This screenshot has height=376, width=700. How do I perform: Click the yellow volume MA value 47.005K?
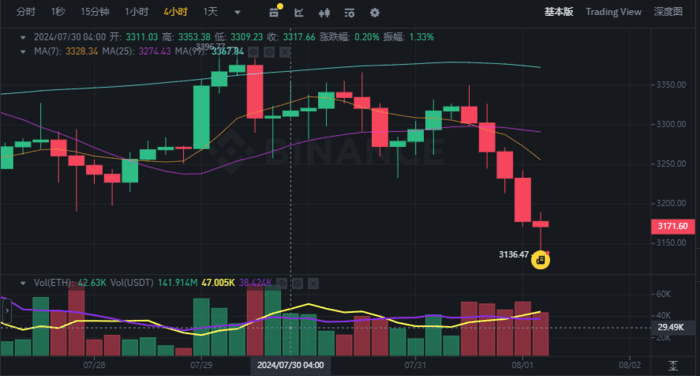point(218,283)
